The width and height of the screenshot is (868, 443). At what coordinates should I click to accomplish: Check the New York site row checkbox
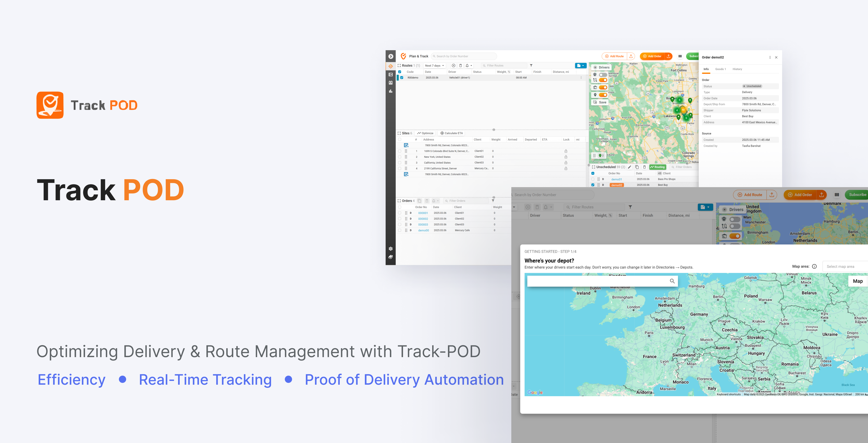pyautogui.click(x=400, y=157)
